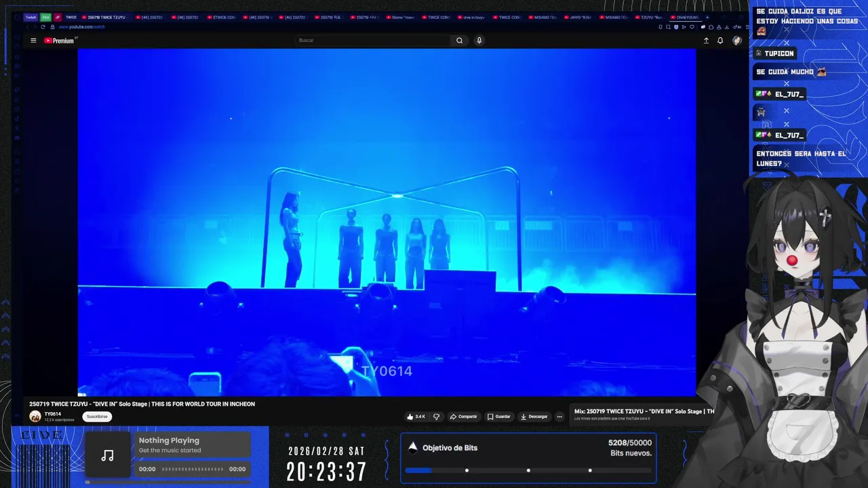Viewport: 868px width, 488px height.
Task: Open the YouTube account avatar menu
Action: tap(737, 41)
